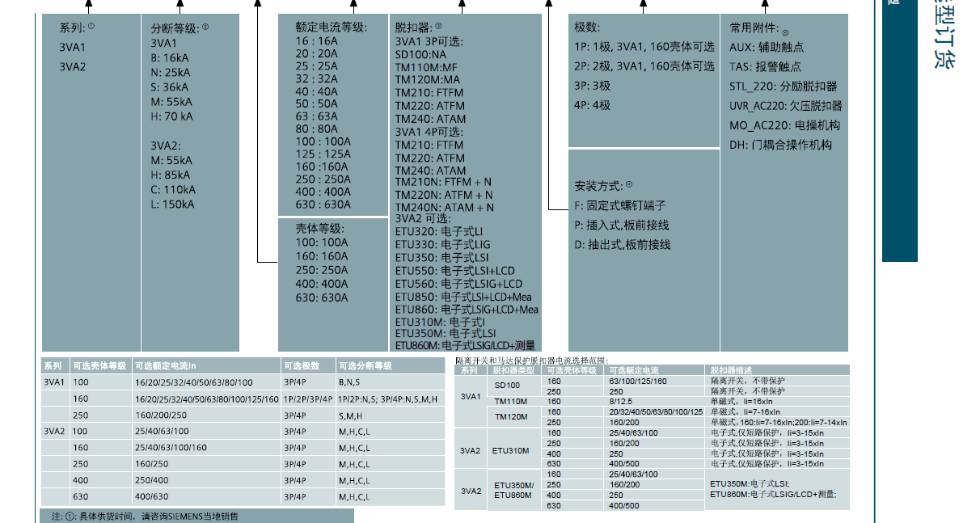
Task: Click the 'UVR_AC220: 欠压脱扣器' accessory
Action: pyautogui.click(x=786, y=106)
